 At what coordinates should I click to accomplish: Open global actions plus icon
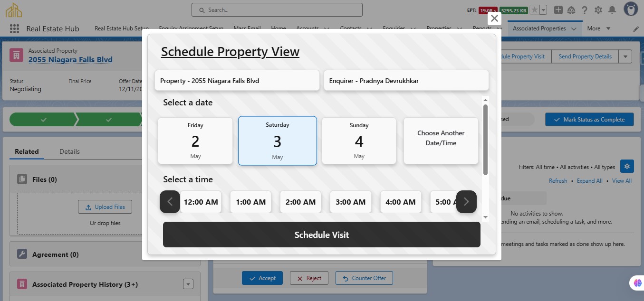click(x=558, y=10)
